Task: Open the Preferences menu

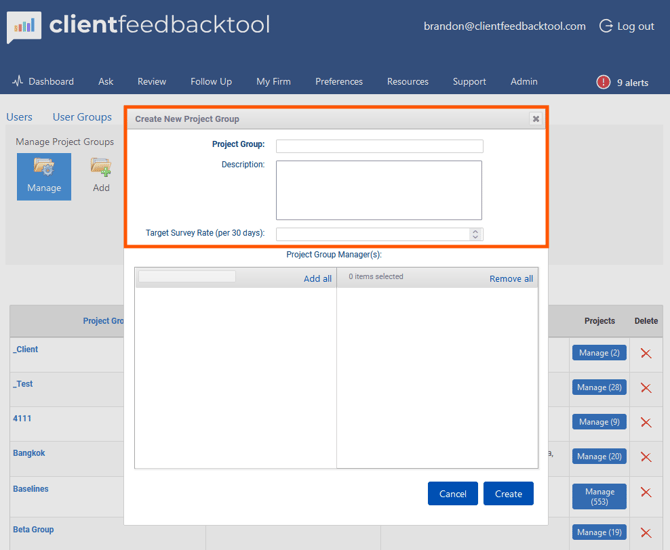Action: pyautogui.click(x=339, y=82)
